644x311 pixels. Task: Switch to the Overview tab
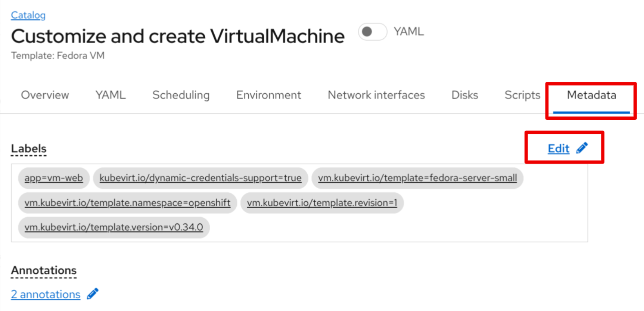coord(45,95)
